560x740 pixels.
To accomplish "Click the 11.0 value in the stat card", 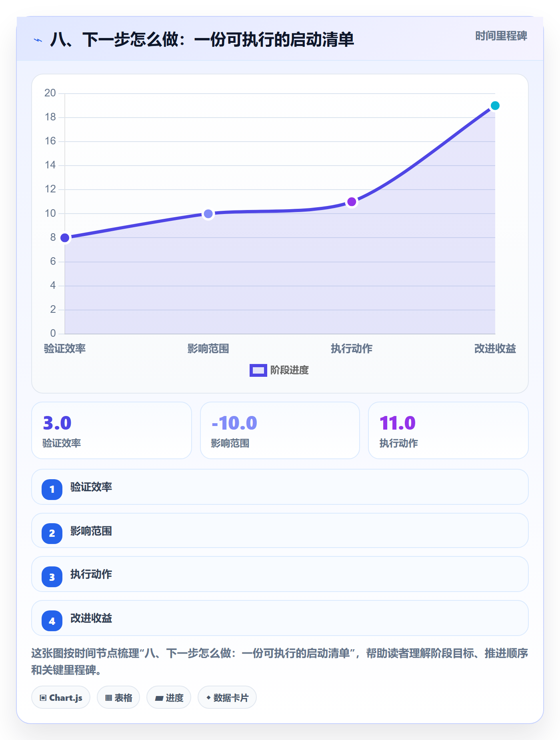I will pyautogui.click(x=398, y=423).
